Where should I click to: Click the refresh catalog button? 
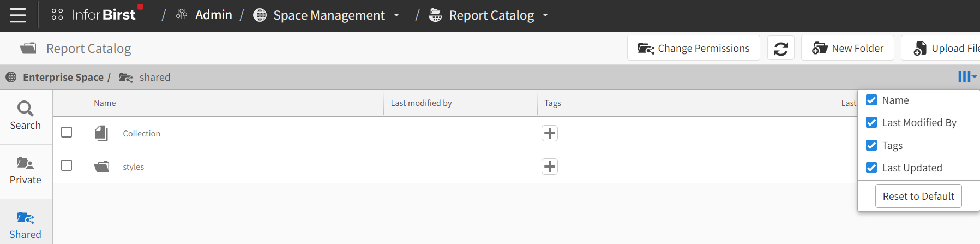click(x=781, y=49)
